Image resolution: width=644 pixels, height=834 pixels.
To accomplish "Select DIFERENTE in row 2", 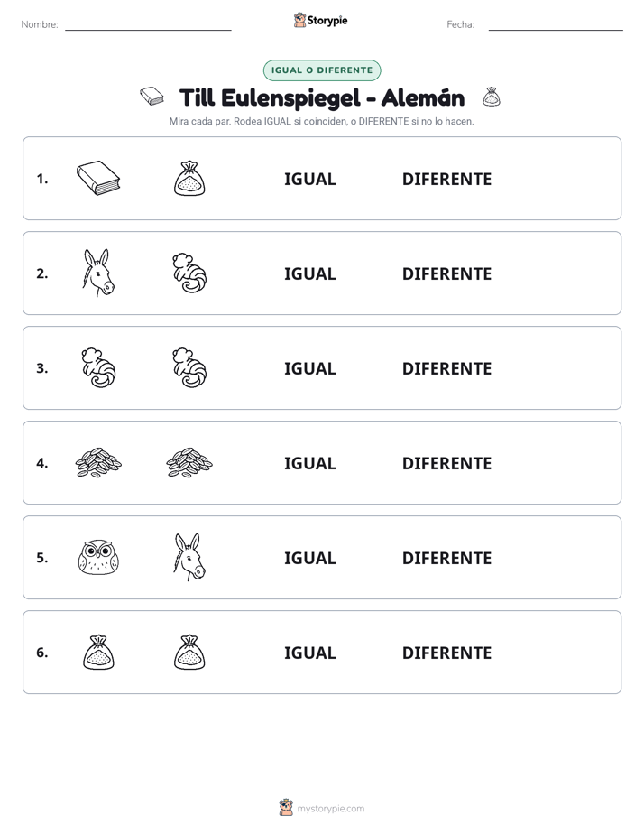I will [x=446, y=273].
